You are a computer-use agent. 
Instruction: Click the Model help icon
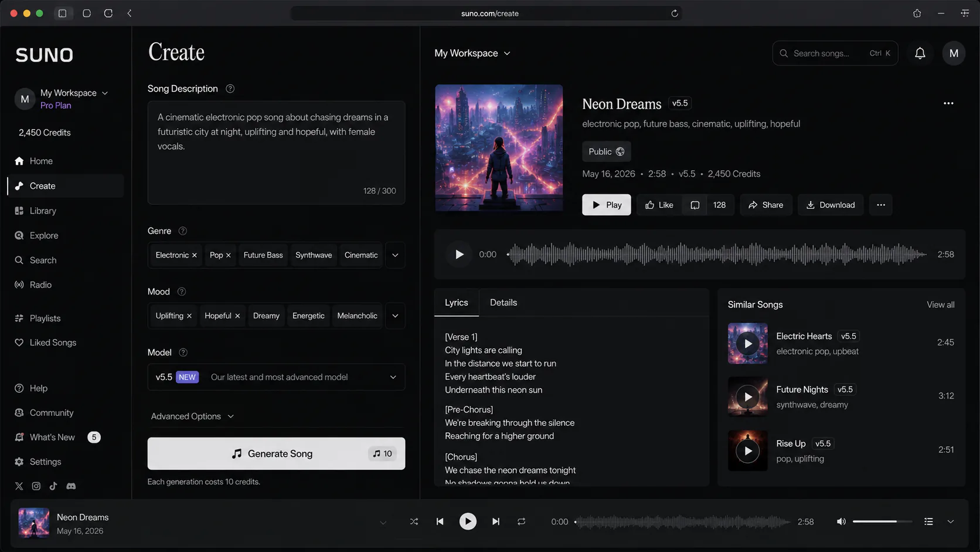click(183, 353)
